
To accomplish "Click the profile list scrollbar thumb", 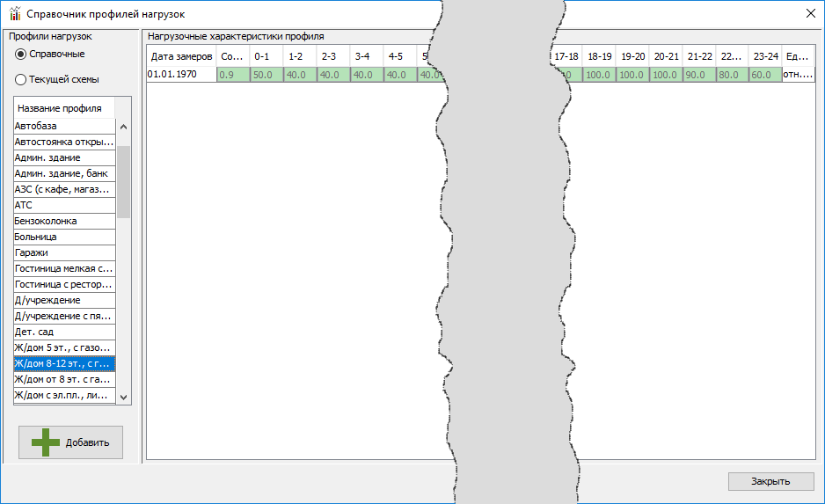I will click(x=124, y=182).
